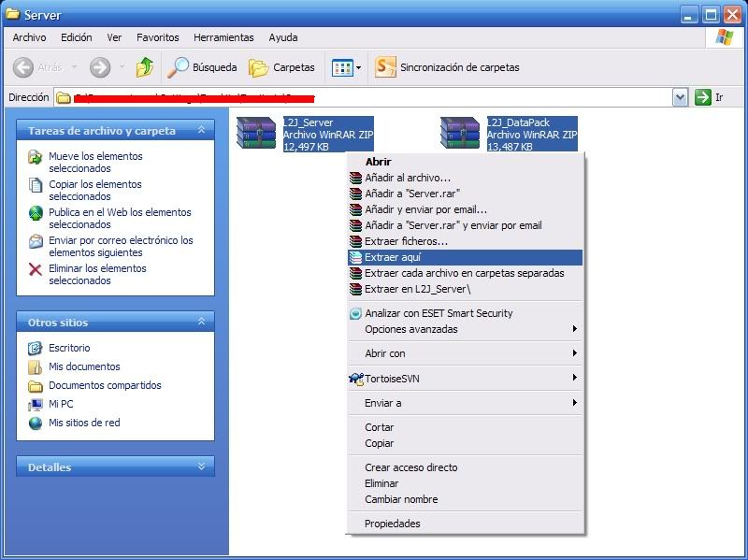Click the Sincronización de carpetas icon
Screen dimensions: 748x560
385,67
